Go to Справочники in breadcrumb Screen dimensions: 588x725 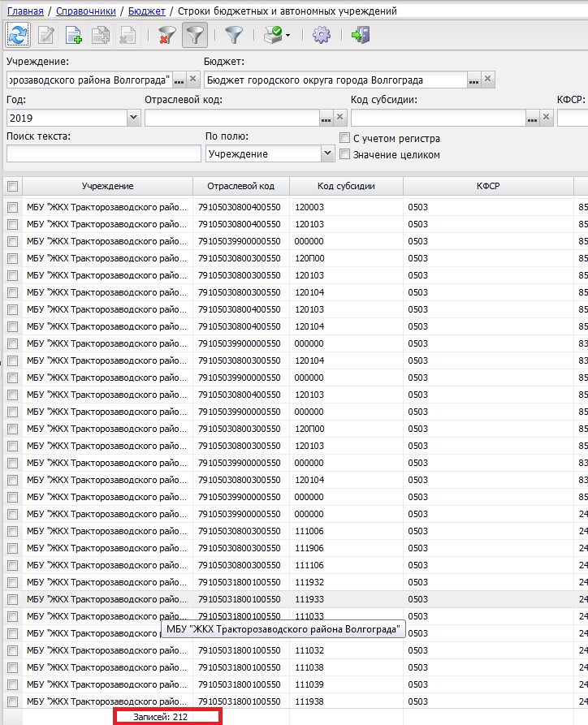click(85, 11)
